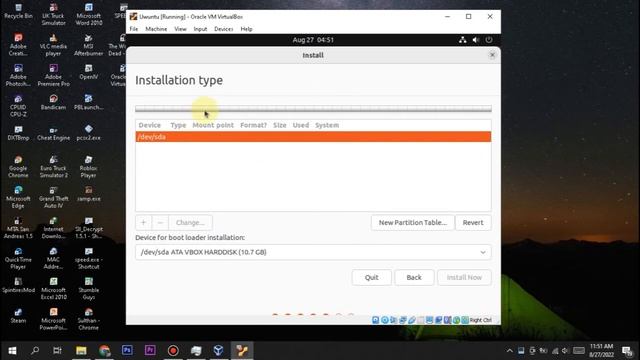Open VLC media player desktop shortcut
Screen dimensions: 640x360
tap(53, 45)
